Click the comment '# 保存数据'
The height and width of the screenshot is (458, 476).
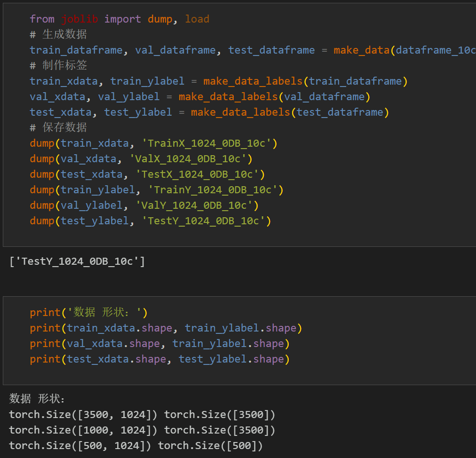(58, 127)
